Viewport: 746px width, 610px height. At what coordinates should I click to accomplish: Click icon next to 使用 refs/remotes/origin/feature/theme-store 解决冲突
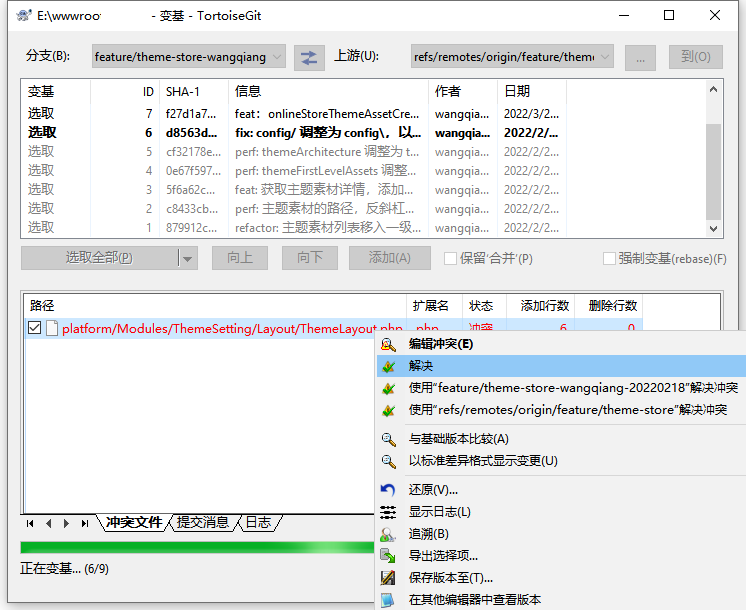pyautogui.click(x=388, y=410)
